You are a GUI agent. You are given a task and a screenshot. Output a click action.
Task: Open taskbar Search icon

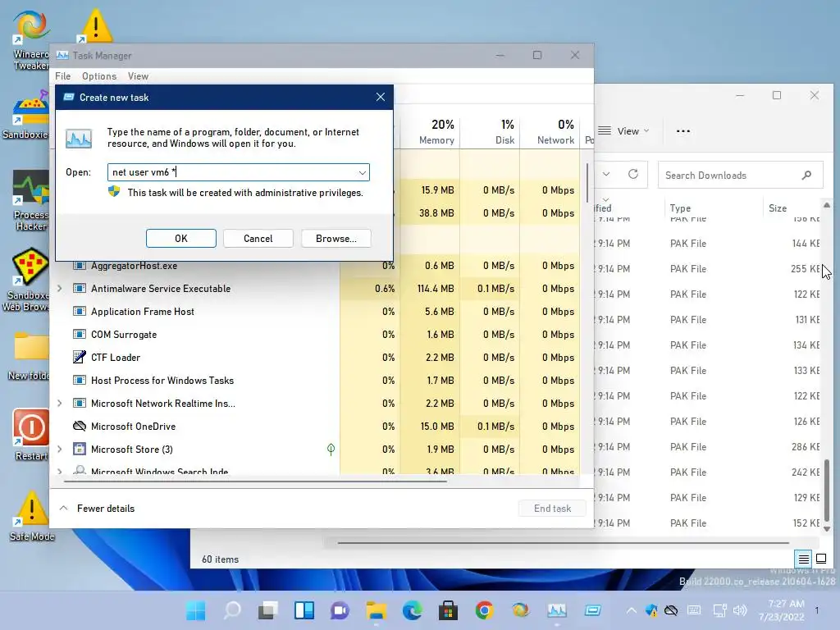[232, 610]
